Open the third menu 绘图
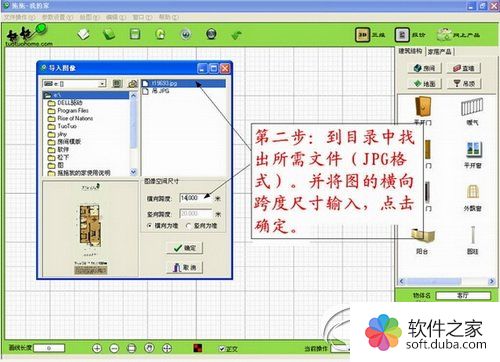Image resolution: width=500 pixels, height=362 pixels. (89, 17)
